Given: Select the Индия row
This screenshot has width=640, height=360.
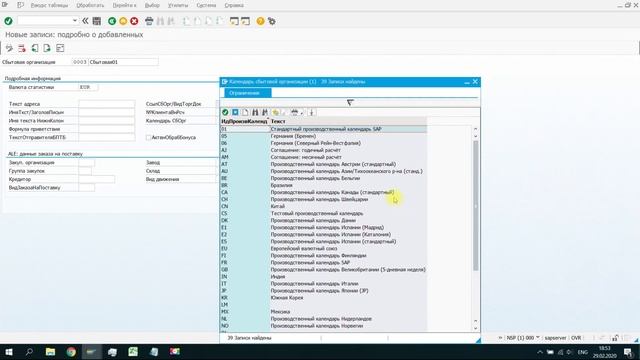Looking at the screenshot, I should (x=324, y=277).
